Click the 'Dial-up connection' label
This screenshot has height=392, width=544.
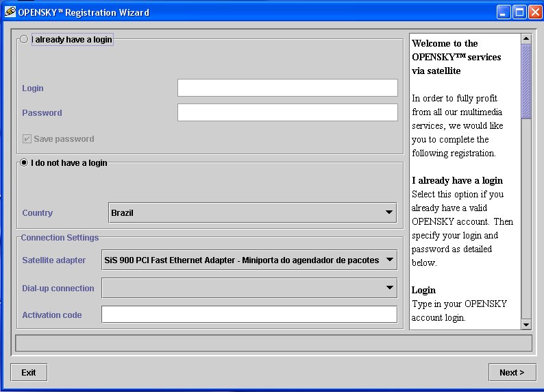[x=58, y=289]
